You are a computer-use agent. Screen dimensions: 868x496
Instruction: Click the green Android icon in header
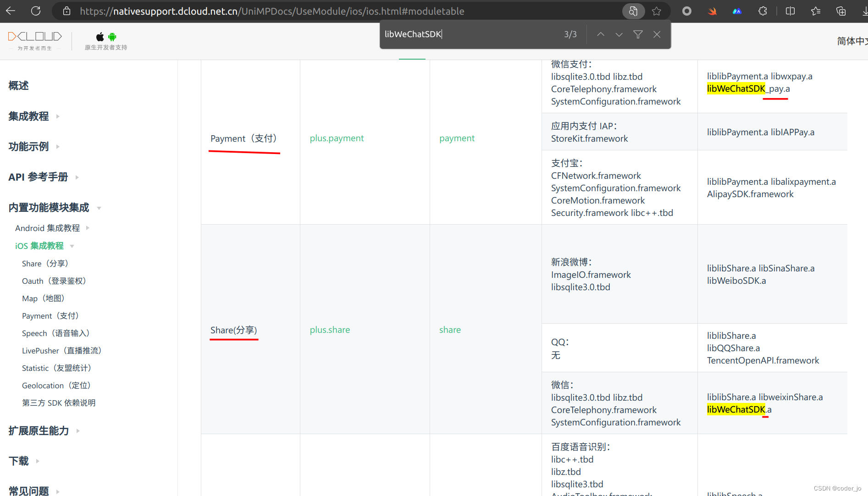point(112,37)
